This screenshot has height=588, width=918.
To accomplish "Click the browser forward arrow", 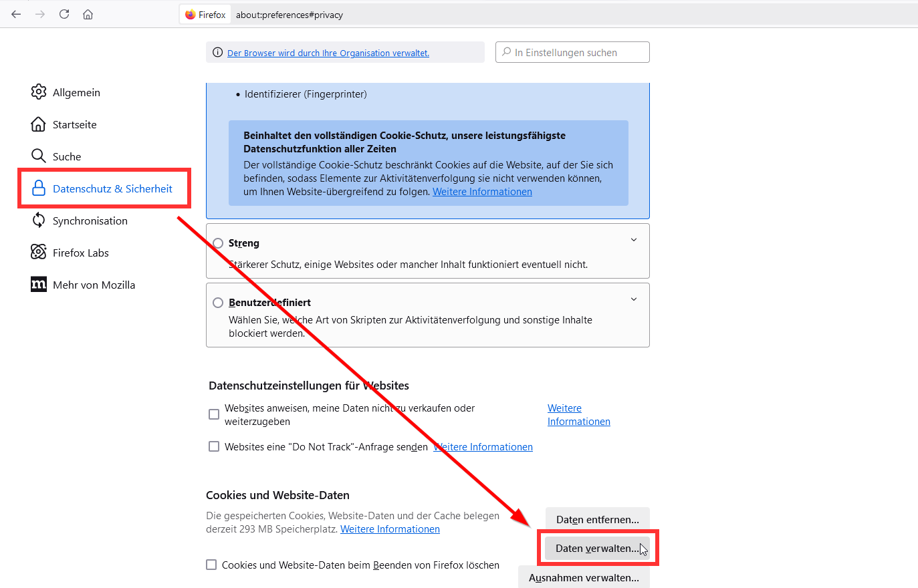I will click(40, 14).
